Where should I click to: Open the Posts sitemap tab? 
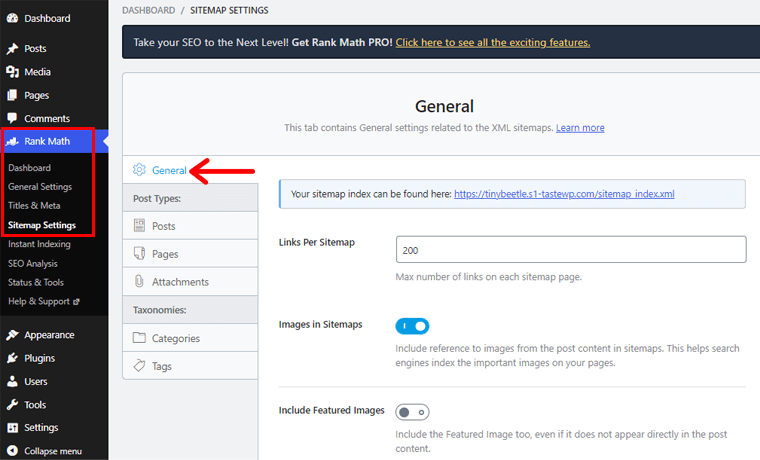[190, 226]
